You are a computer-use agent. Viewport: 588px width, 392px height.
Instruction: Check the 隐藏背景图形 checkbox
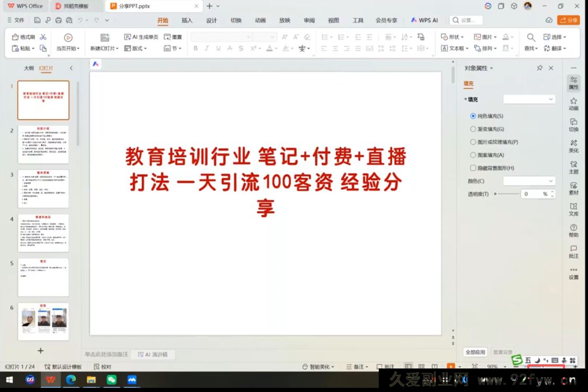coord(473,168)
